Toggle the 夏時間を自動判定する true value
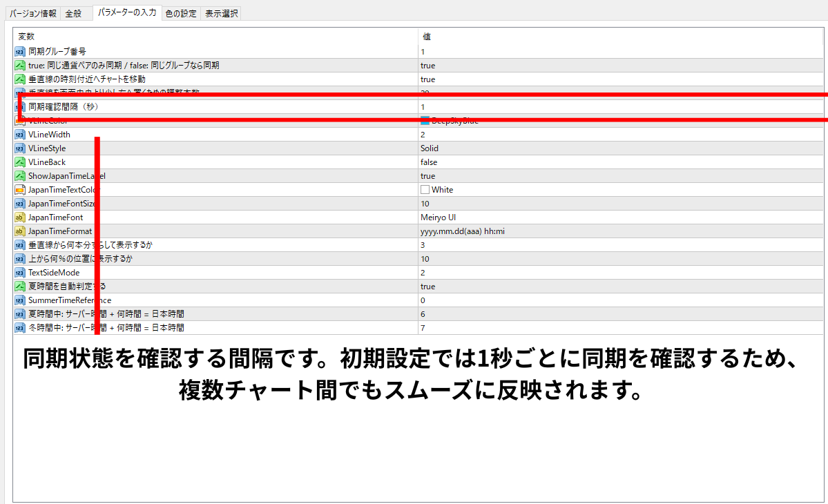The image size is (828, 504). click(x=428, y=287)
